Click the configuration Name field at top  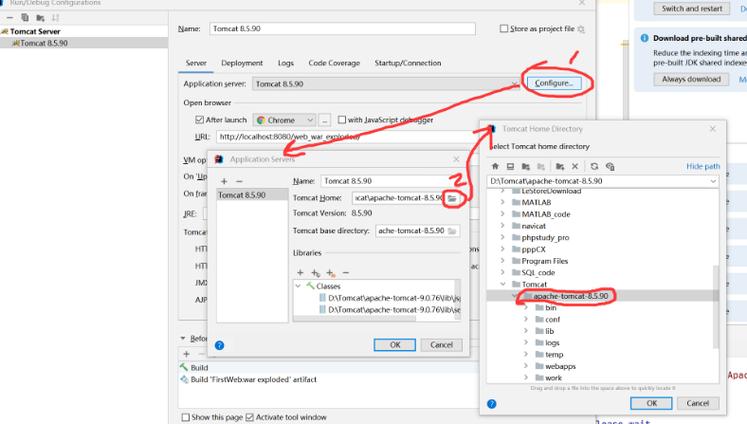(342, 29)
